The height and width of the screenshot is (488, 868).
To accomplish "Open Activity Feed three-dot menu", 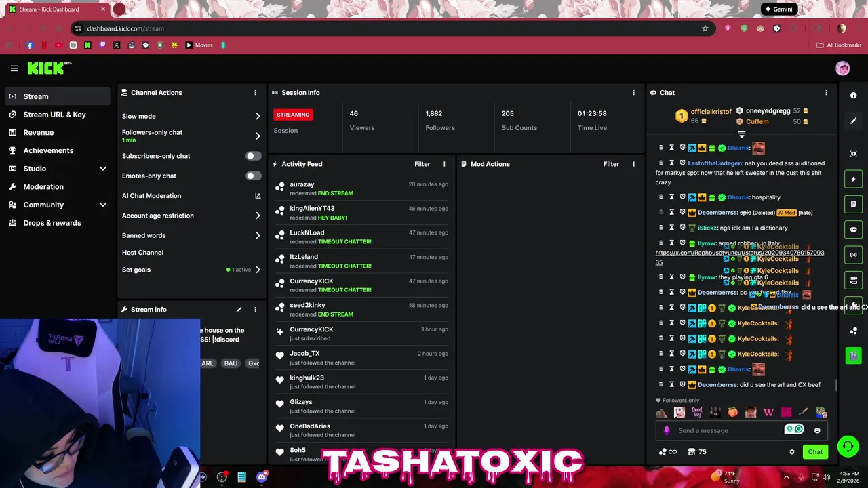I will point(445,164).
